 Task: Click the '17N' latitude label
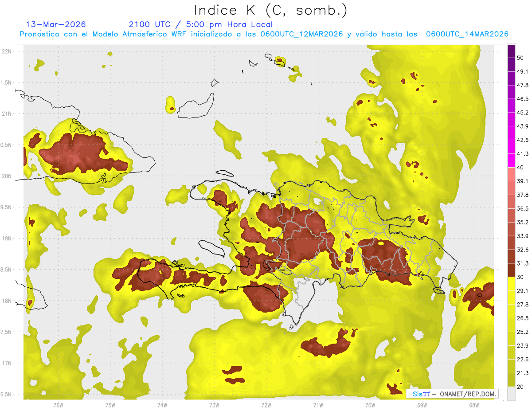pyautogui.click(x=8, y=364)
